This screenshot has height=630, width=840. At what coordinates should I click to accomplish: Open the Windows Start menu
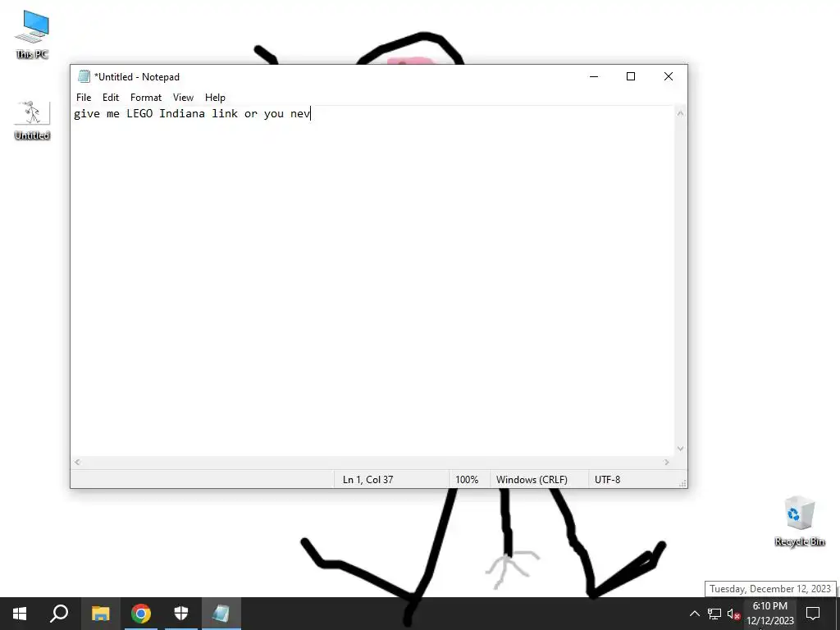20,614
